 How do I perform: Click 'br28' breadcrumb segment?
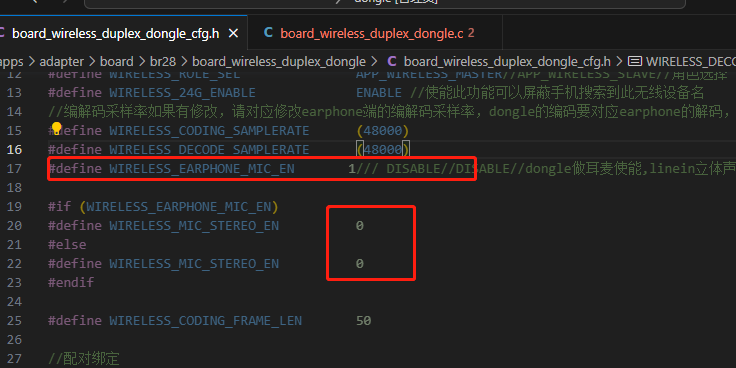point(162,61)
